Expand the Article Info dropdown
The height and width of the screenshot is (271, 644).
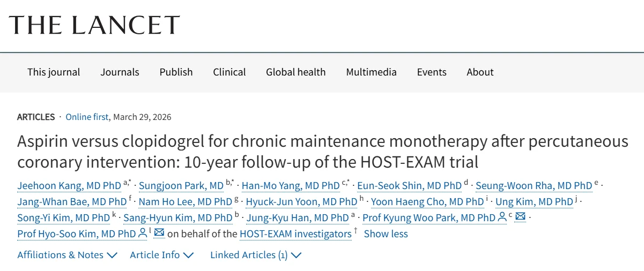(161, 255)
